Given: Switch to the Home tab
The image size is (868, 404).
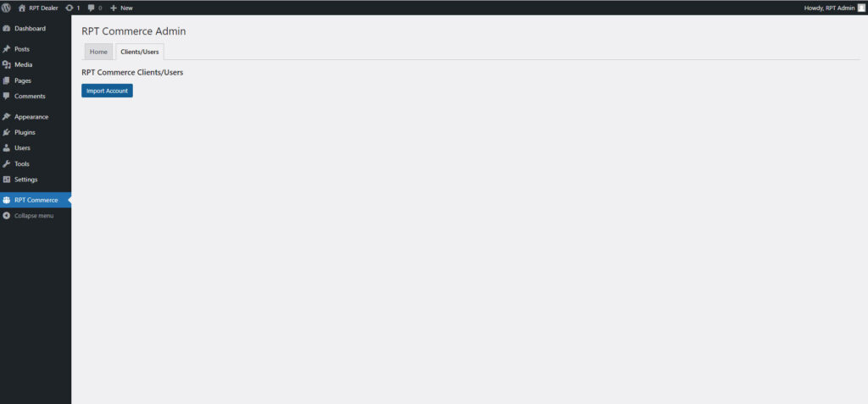Looking at the screenshot, I should click(x=98, y=52).
